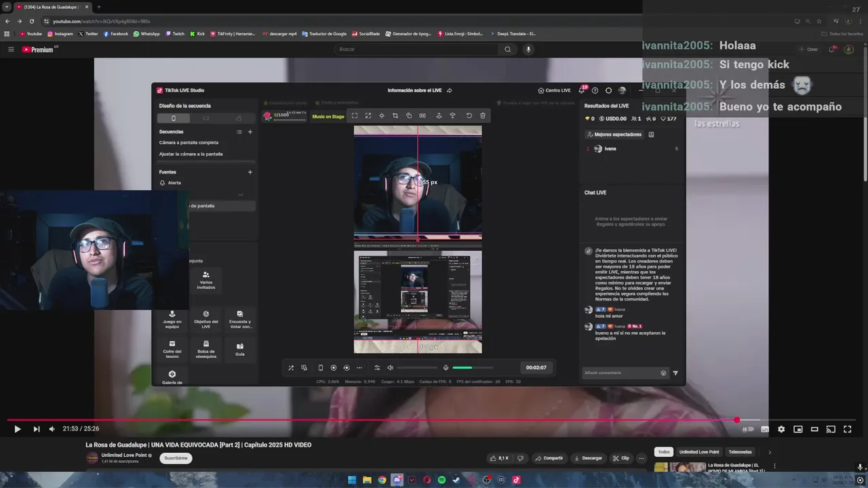Select dual layout in Diseño de la secuencia
The image size is (868, 488).
[239, 118]
